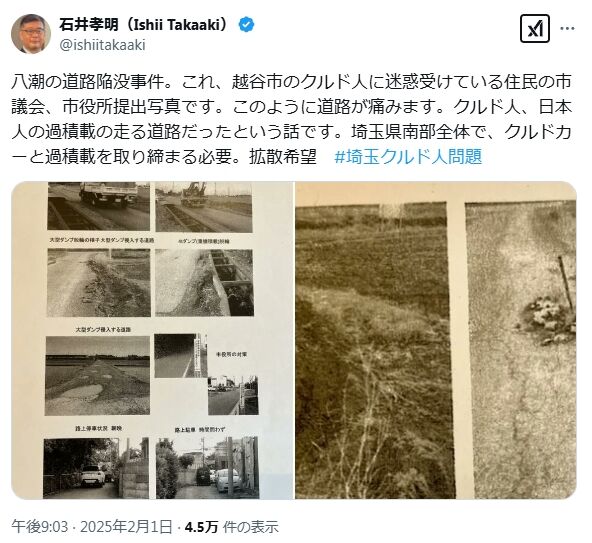Open the left document photo collage

tap(152, 340)
